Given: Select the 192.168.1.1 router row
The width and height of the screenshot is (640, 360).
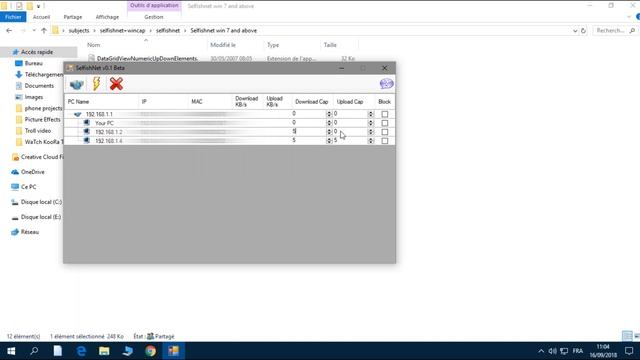Looking at the screenshot, I should [229, 114].
